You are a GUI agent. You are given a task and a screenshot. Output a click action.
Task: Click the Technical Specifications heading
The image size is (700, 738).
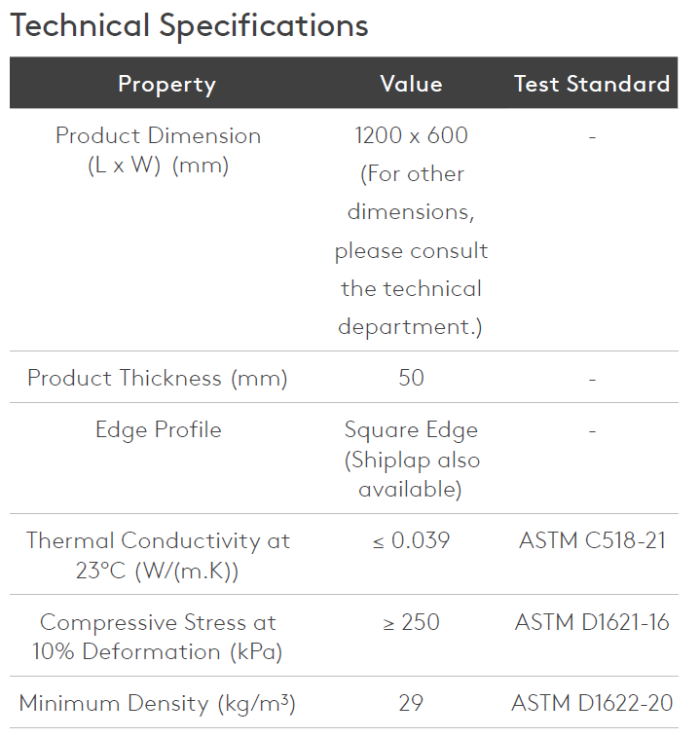coord(189,25)
